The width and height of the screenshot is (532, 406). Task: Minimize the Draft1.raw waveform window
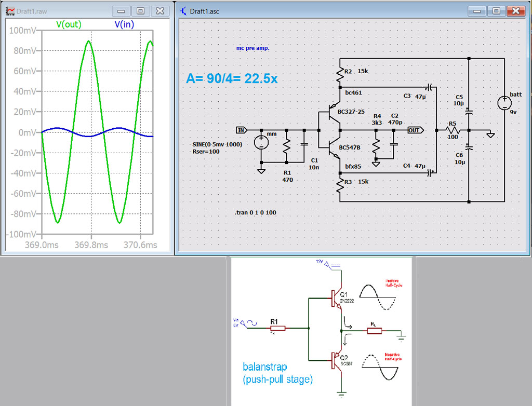click(122, 11)
